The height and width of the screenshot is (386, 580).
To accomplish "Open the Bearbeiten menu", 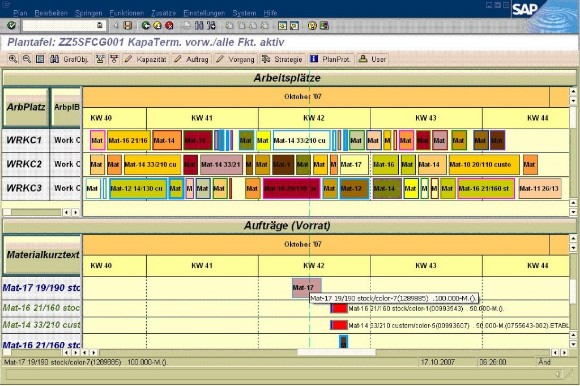I will (x=51, y=13).
